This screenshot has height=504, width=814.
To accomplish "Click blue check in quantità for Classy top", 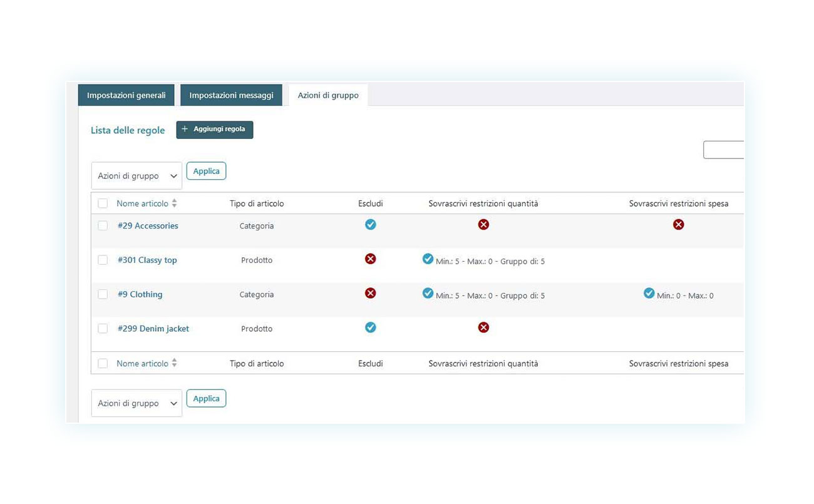I will (x=428, y=259).
